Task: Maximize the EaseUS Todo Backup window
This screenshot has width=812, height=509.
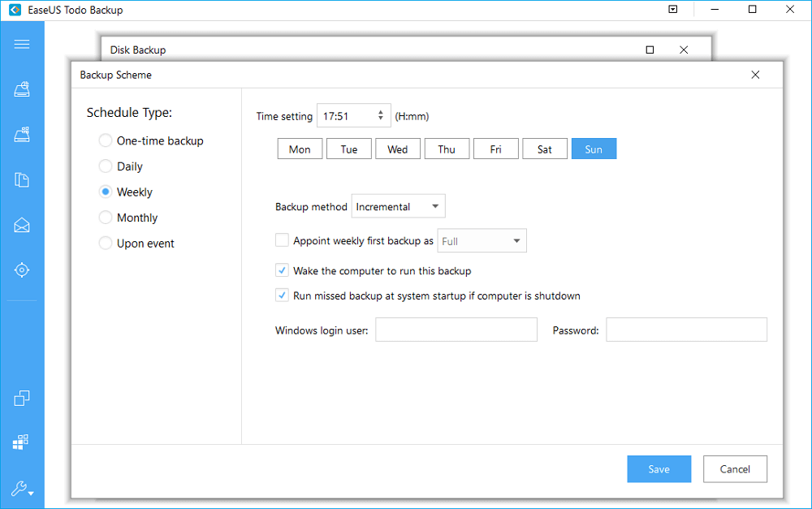Action: pos(753,9)
